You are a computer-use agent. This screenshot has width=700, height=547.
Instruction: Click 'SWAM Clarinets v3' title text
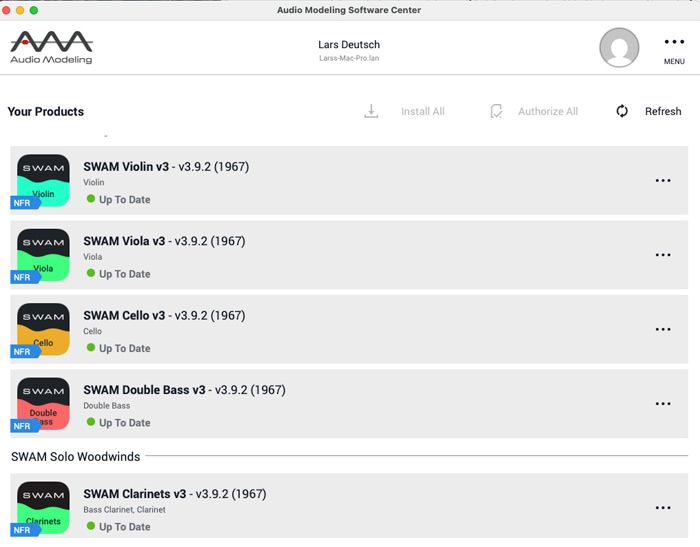pos(134,494)
